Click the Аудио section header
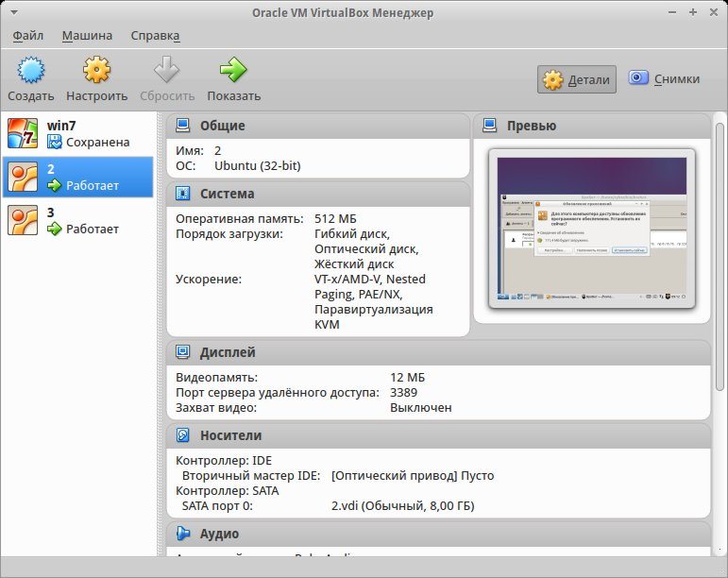The height and width of the screenshot is (578, 728). [438, 534]
